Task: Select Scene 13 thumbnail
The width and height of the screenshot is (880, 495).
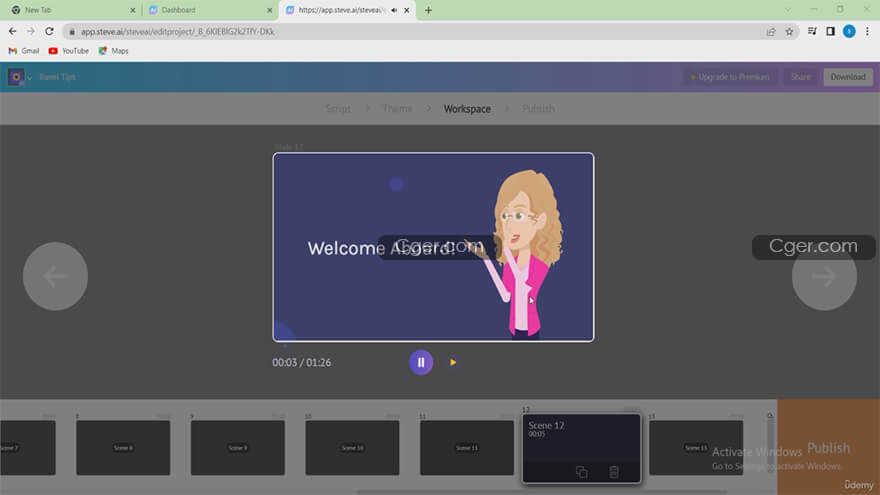Action: 696,448
